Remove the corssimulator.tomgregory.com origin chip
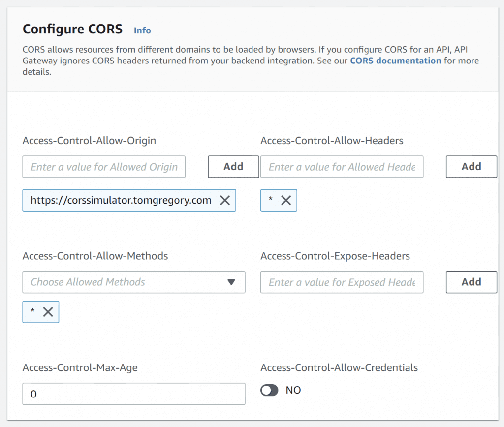 224,200
